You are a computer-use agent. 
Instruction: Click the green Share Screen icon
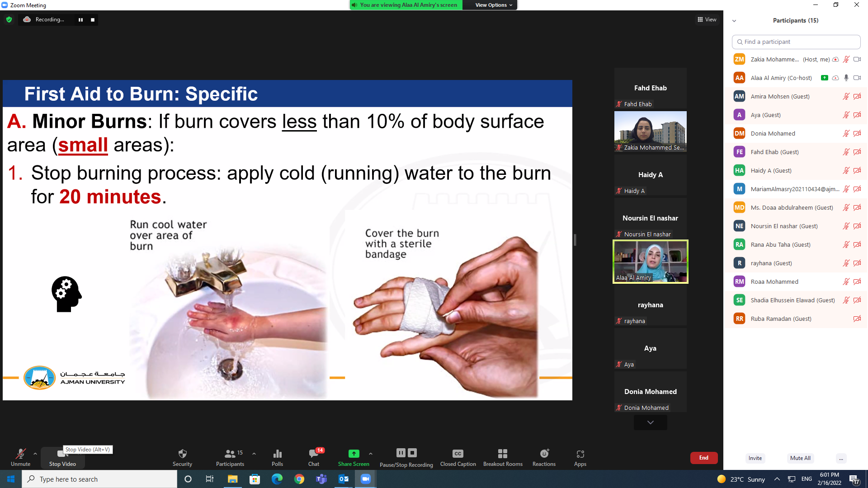pos(354,454)
